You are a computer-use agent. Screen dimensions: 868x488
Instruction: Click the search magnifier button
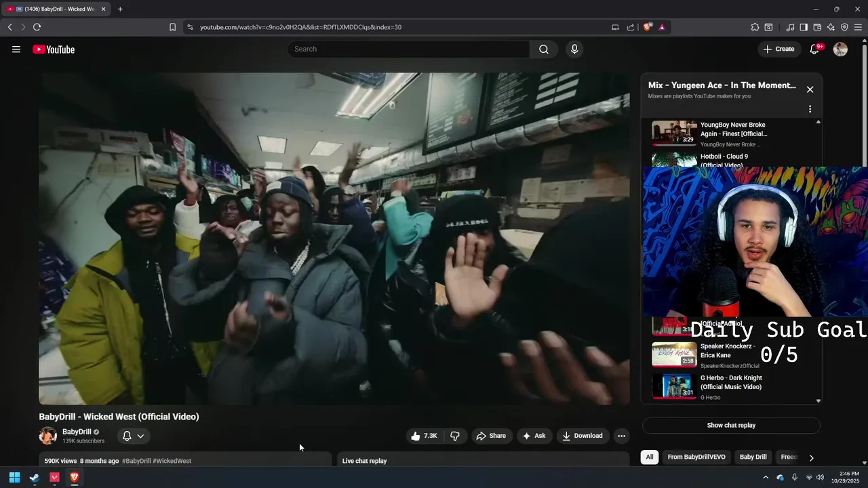[x=544, y=49]
